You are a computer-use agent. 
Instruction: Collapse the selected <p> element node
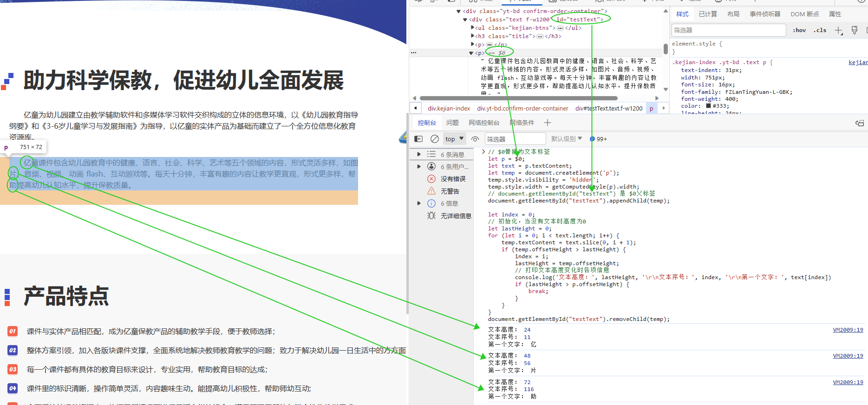[471, 53]
